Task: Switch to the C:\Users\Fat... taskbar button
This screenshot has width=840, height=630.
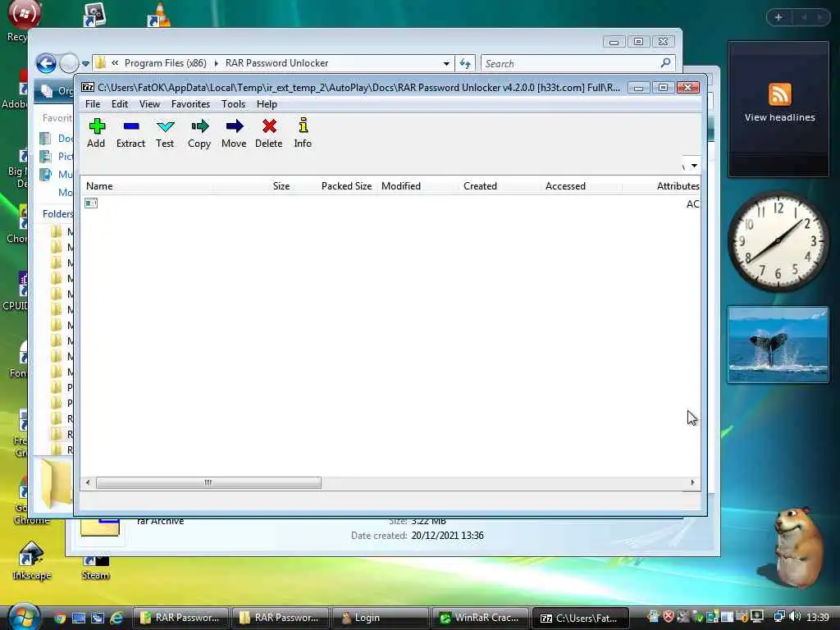Action: click(x=580, y=618)
